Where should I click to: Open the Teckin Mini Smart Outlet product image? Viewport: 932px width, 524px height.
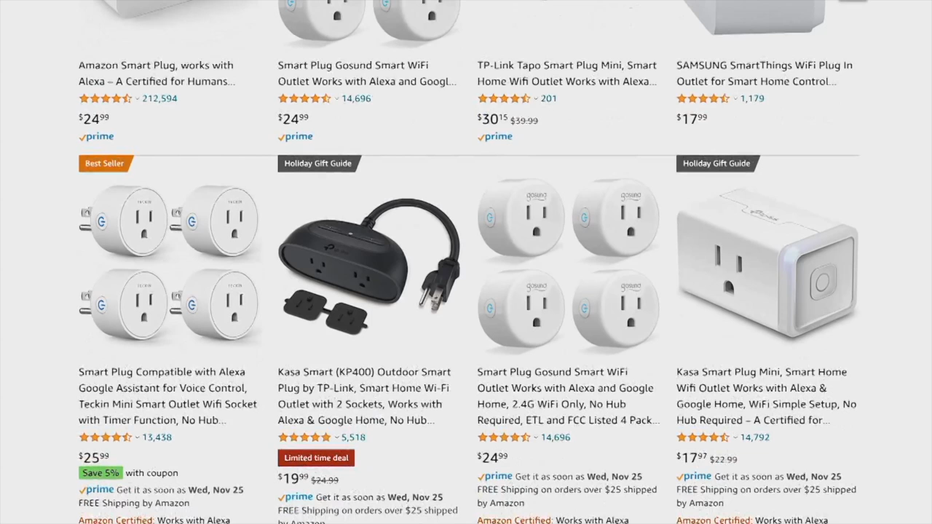click(170, 262)
